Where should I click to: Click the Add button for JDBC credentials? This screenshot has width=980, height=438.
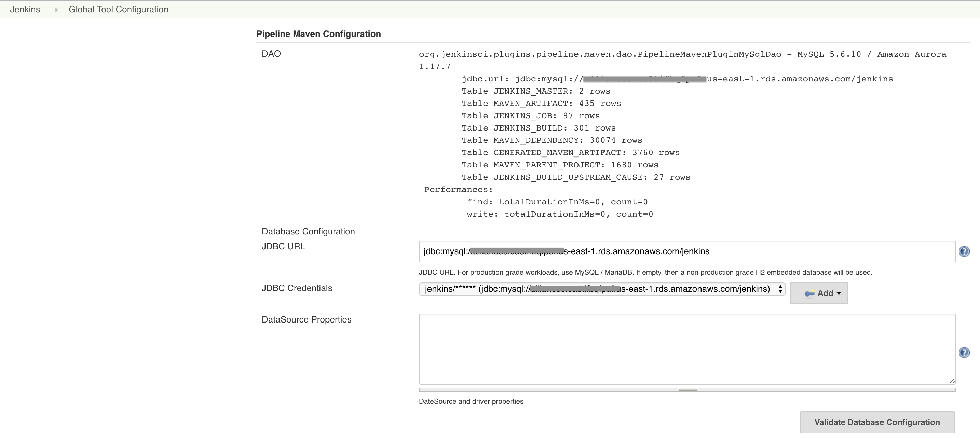pos(819,293)
